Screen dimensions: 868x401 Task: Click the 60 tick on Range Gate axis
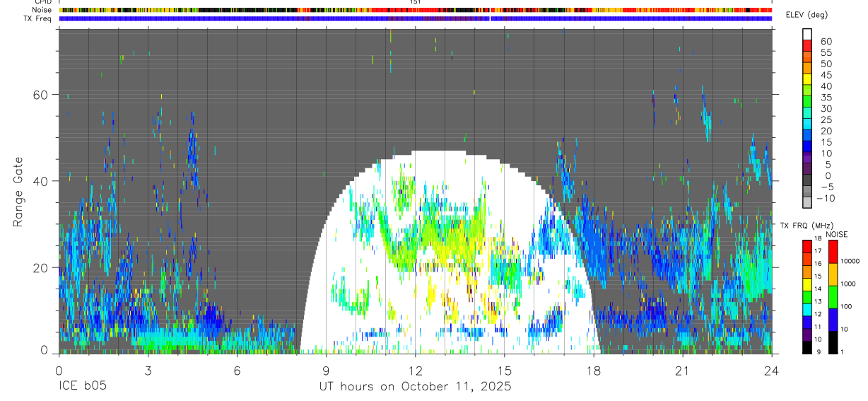(x=41, y=95)
